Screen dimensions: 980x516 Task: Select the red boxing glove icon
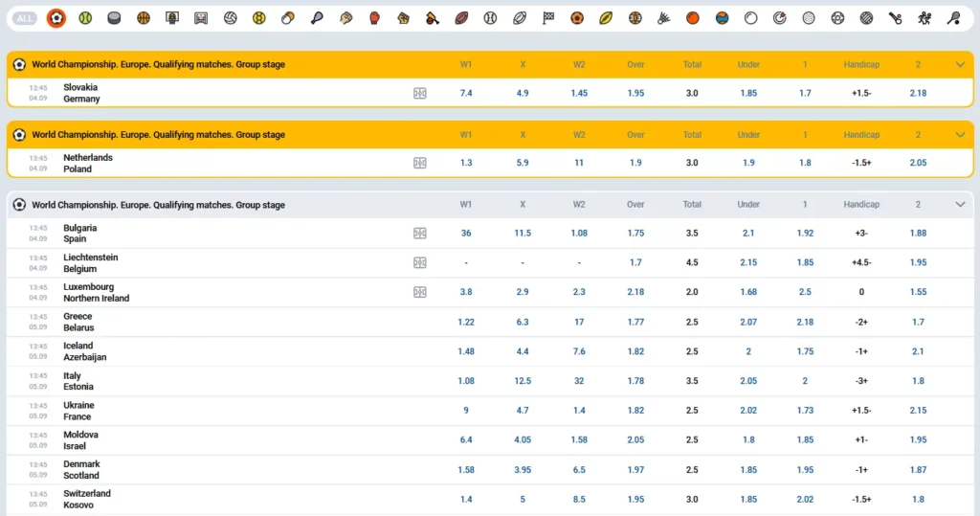point(374,18)
